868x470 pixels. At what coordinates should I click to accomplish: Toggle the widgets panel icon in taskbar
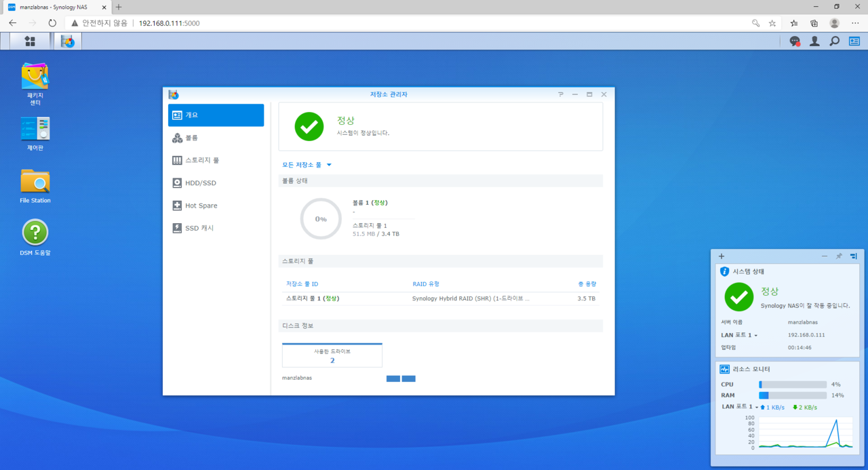point(854,41)
